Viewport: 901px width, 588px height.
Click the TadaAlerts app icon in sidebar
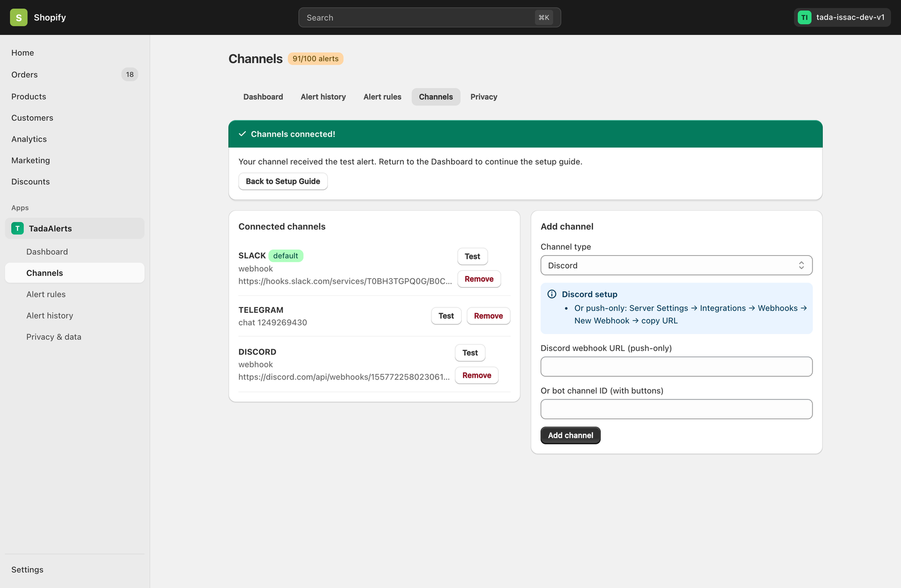click(x=17, y=228)
